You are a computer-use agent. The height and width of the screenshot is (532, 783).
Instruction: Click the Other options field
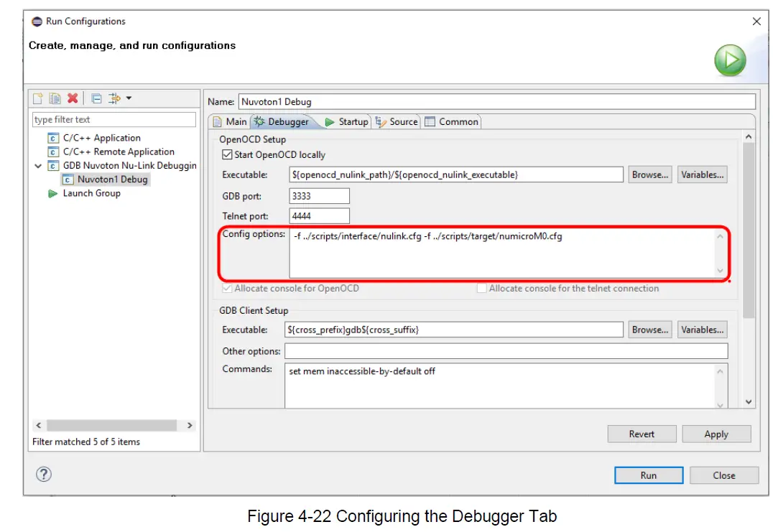click(x=506, y=351)
